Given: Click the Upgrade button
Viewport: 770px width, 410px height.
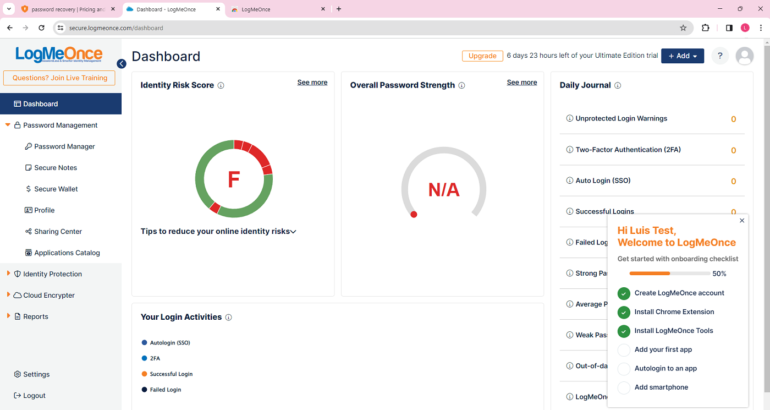Looking at the screenshot, I should pyautogui.click(x=482, y=56).
